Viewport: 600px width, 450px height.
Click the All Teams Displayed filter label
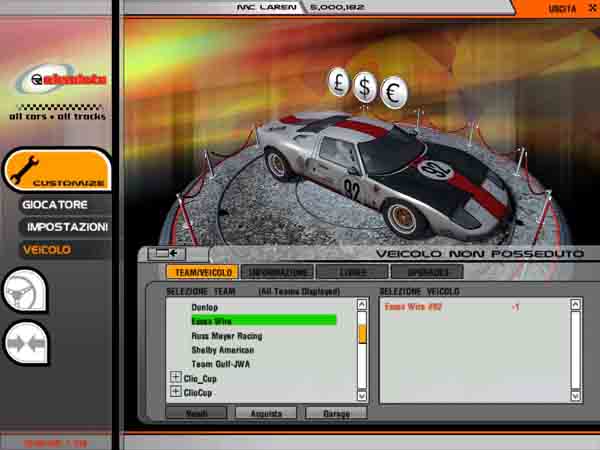[x=299, y=292]
